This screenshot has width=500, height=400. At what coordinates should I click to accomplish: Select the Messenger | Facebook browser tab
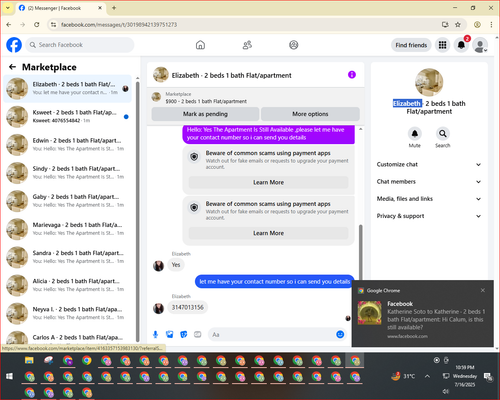[x=60, y=8]
